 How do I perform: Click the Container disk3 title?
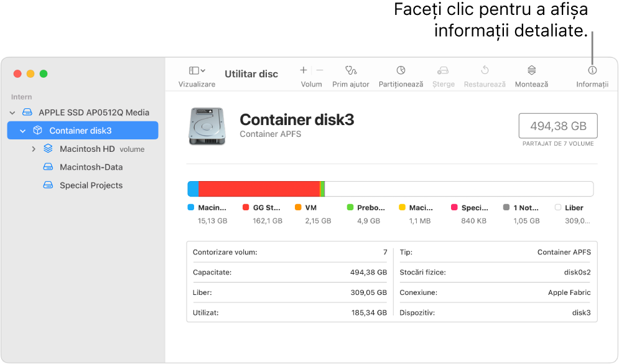click(297, 119)
